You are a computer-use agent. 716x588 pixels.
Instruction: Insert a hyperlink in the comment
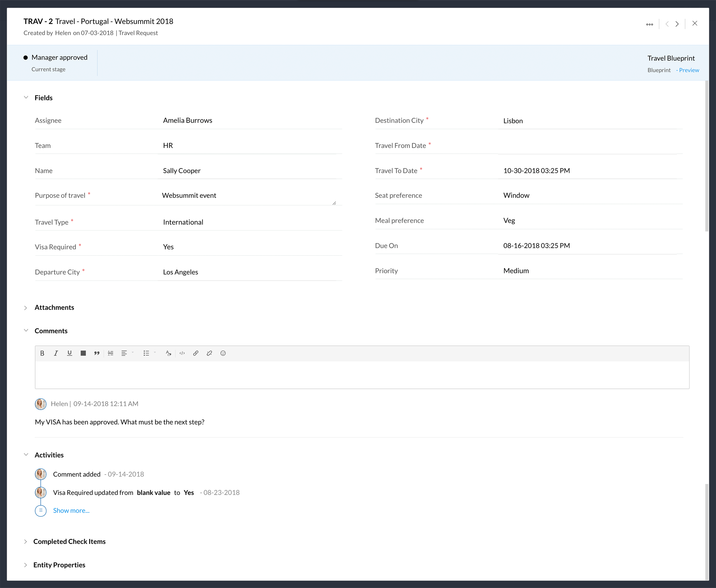click(195, 353)
